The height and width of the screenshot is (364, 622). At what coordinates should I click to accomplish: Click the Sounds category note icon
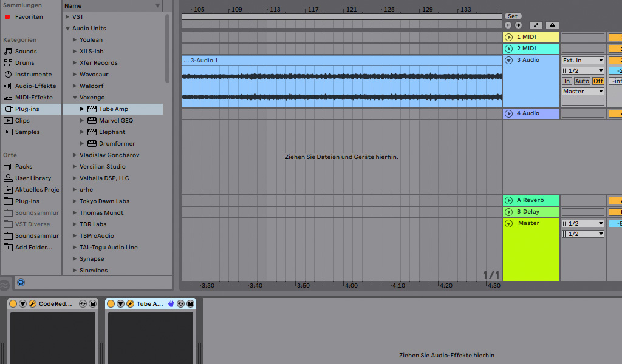8,51
